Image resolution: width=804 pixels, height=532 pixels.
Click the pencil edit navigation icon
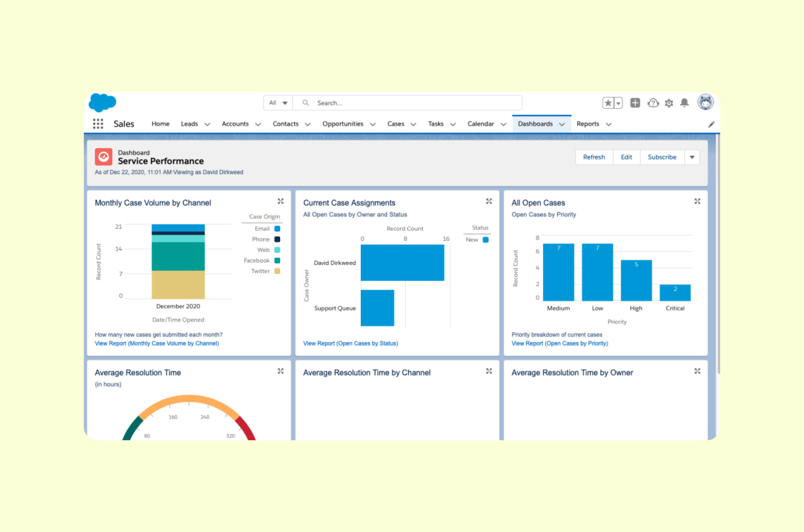711,124
